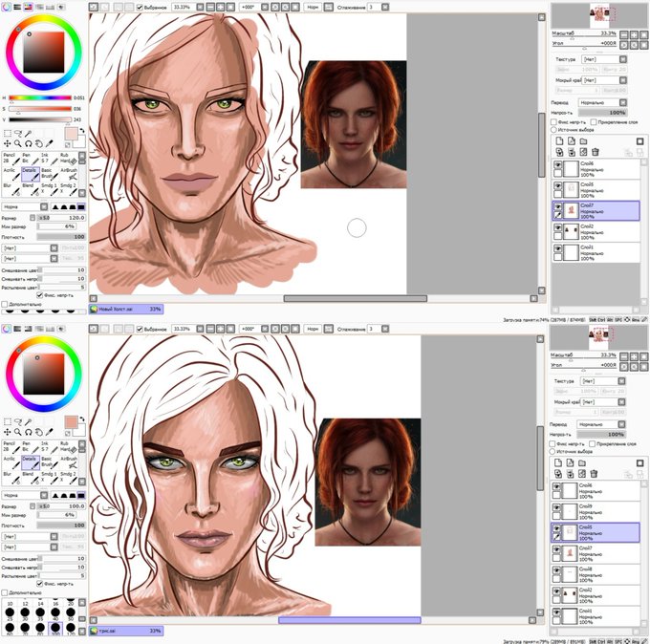650x644 pixels.
Task: Choose the Pencil 2B brush in upper window
Action: point(11,159)
